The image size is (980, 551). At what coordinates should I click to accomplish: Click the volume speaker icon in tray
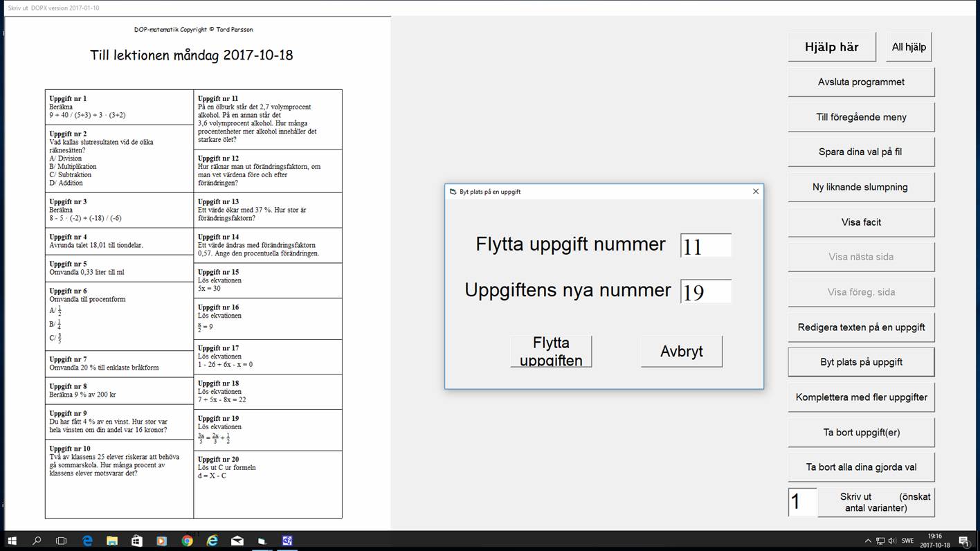(891, 541)
